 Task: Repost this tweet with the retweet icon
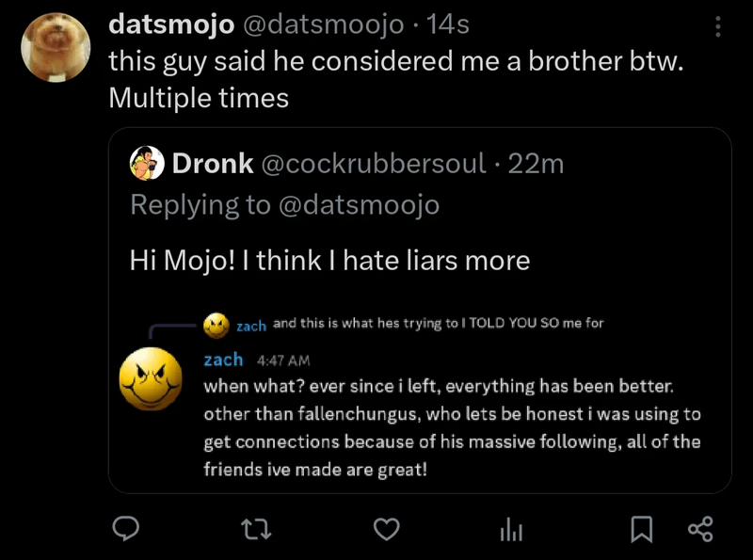256,530
